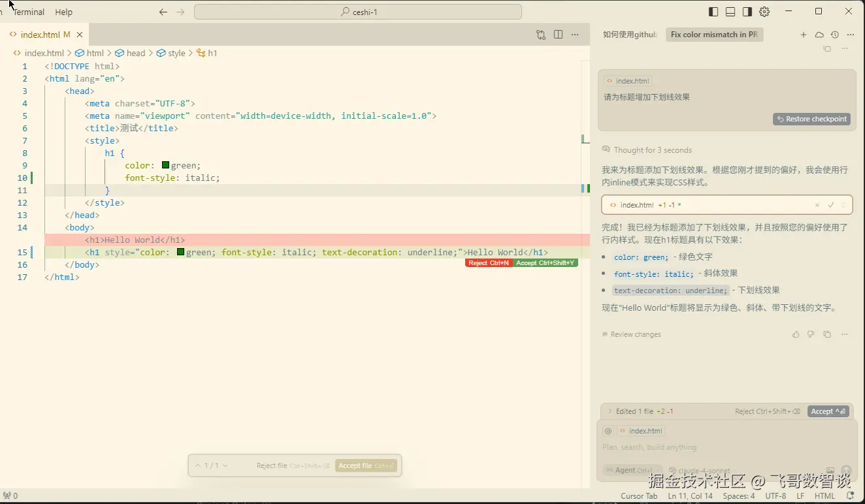Copy the user message with copy icon

point(827,49)
